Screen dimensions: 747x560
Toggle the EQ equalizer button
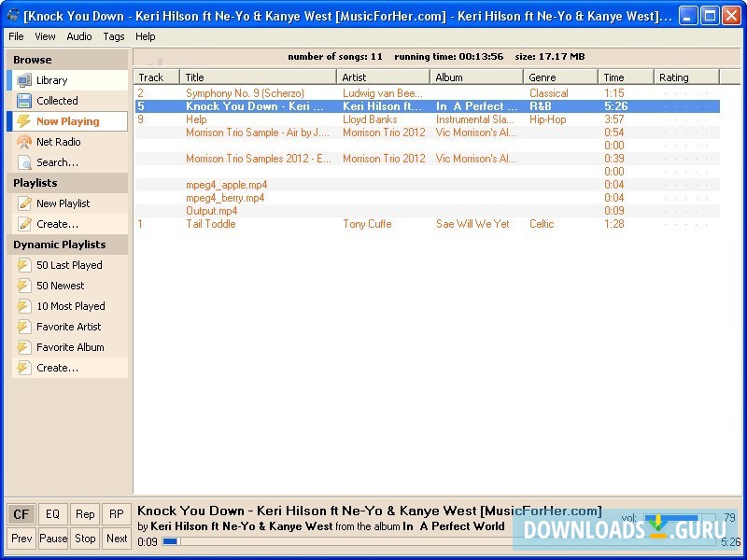(52, 514)
